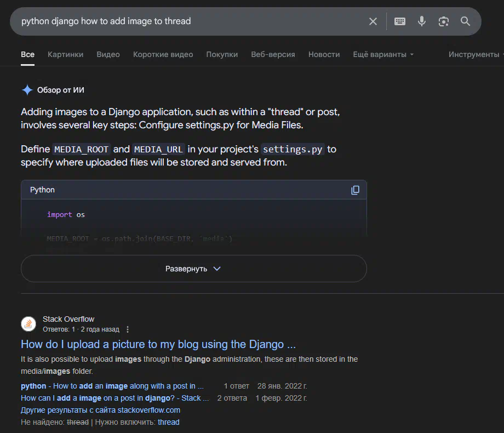Open 'How can I add a image on a post' link

tap(114, 398)
